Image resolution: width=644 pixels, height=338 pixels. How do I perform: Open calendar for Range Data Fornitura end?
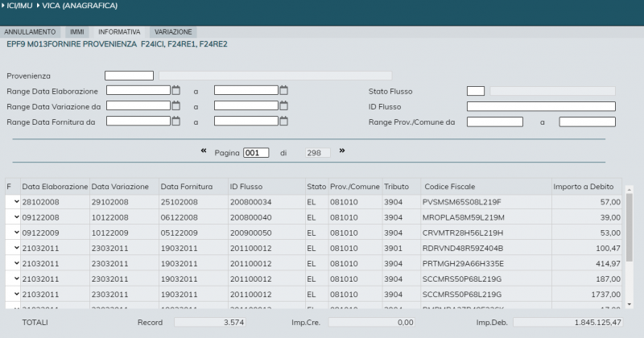(283, 122)
